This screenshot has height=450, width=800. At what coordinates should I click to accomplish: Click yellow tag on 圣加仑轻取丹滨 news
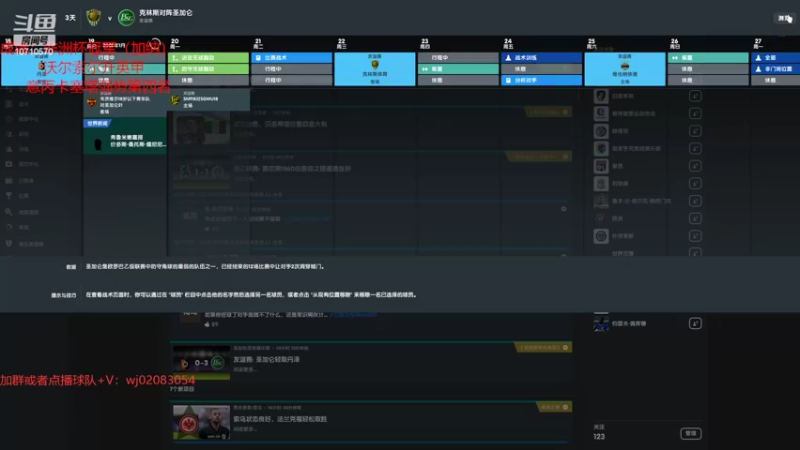click(x=543, y=347)
